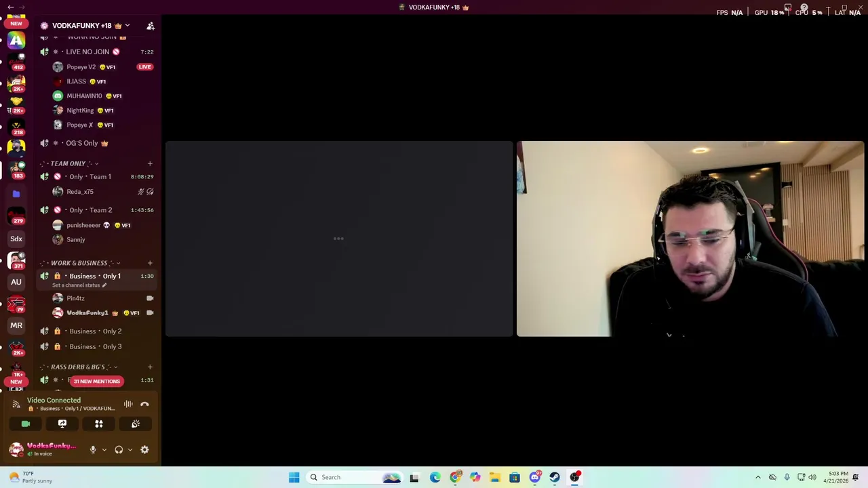This screenshot has width=868, height=488.
Task: Click Pin4tz's camera icon
Action: coord(150,298)
